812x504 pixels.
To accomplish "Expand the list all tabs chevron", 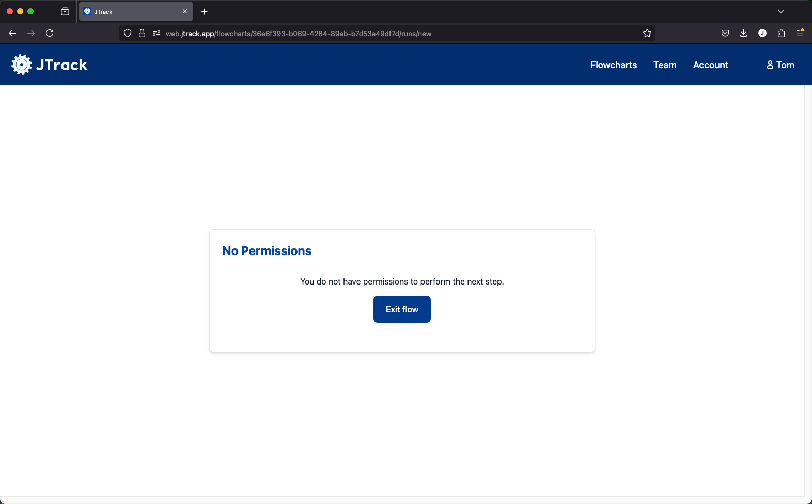I will pos(781,11).
